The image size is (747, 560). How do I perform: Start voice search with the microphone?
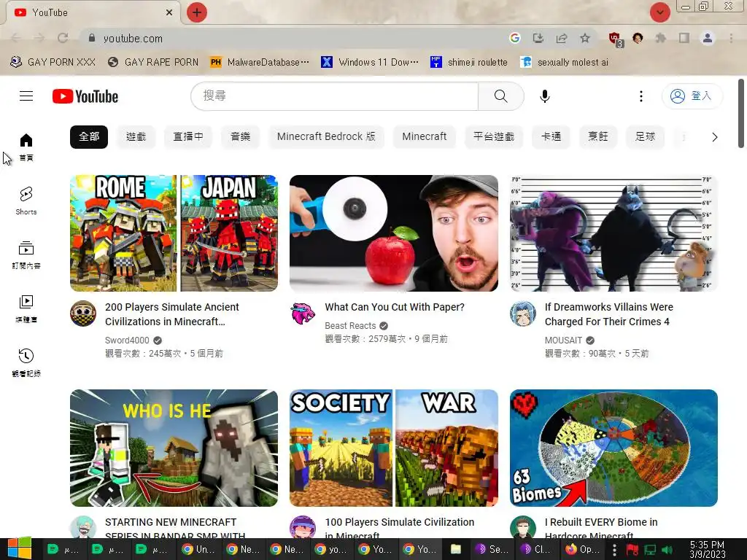(x=544, y=96)
